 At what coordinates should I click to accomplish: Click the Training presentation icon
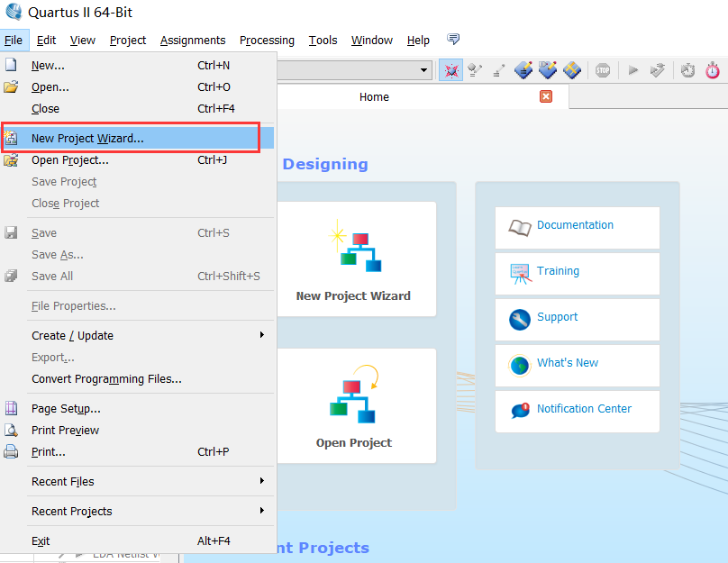click(x=520, y=274)
